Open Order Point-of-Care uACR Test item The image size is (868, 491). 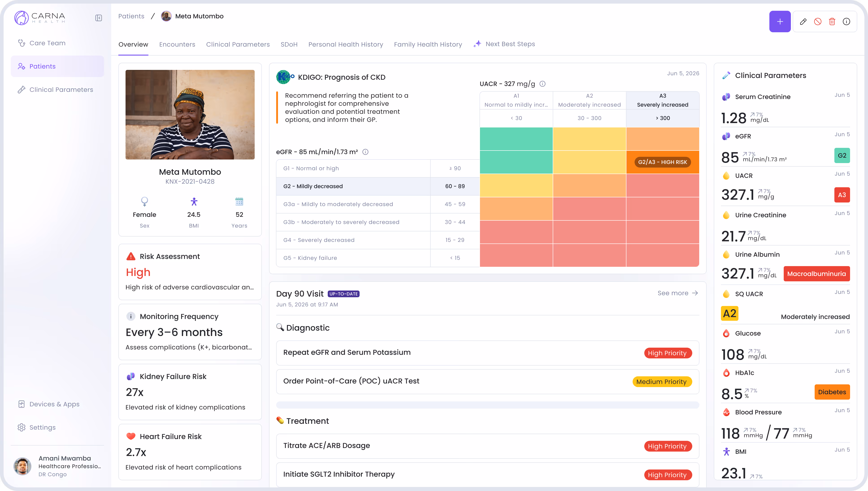coord(488,381)
